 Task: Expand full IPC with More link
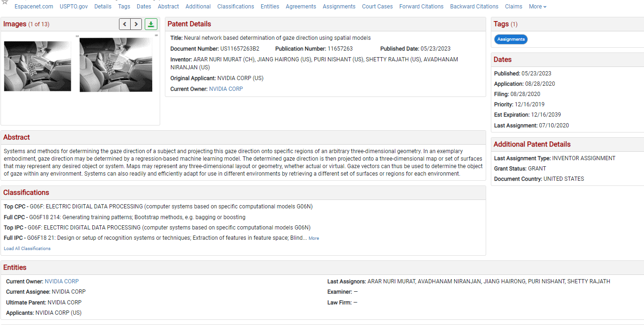[314, 238]
